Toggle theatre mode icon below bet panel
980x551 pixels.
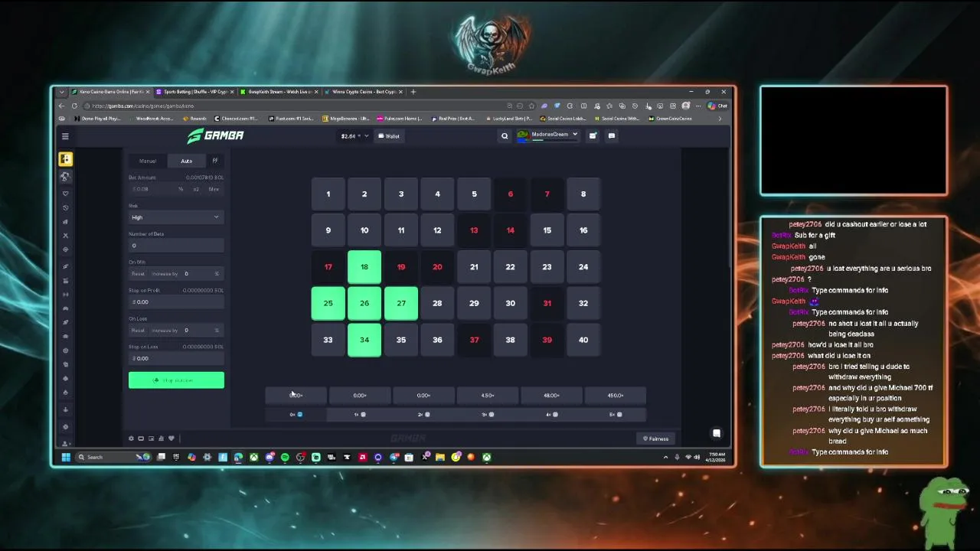141,439
